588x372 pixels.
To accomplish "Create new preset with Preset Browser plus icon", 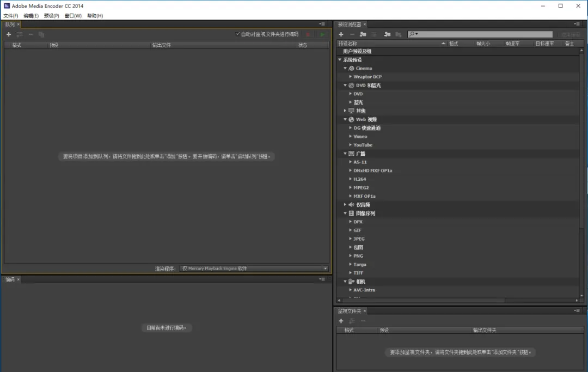I will pyautogui.click(x=341, y=34).
